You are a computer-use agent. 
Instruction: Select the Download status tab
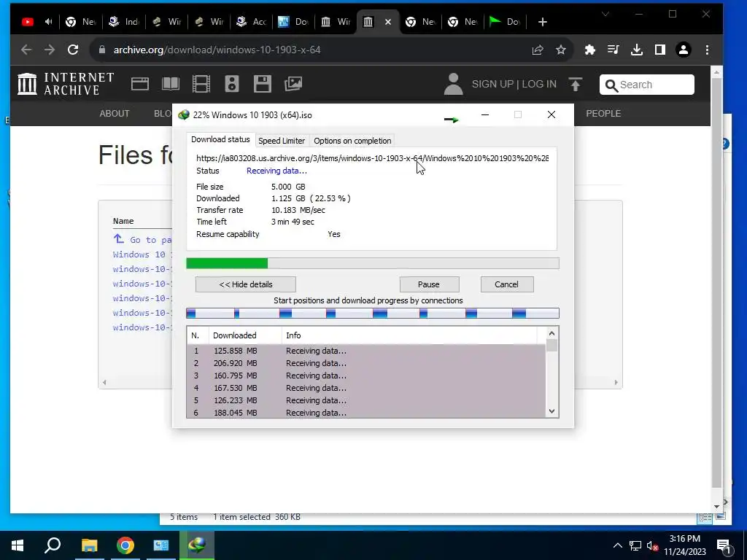[x=220, y=139]
